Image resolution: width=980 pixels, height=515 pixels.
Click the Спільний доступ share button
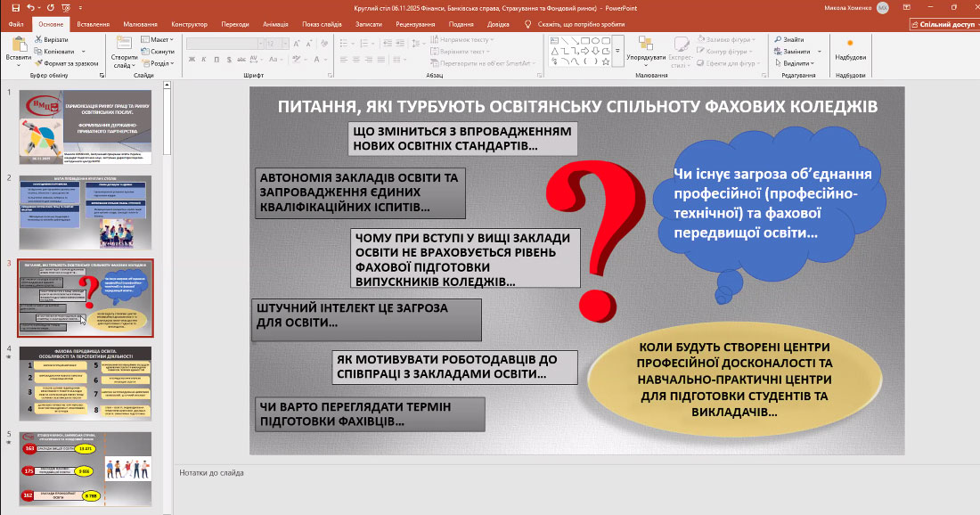(x=943, y=25)
